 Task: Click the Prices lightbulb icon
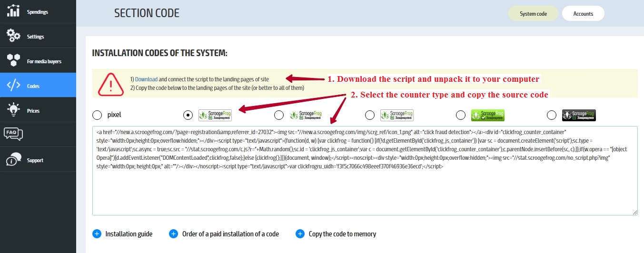coord(13,110)
